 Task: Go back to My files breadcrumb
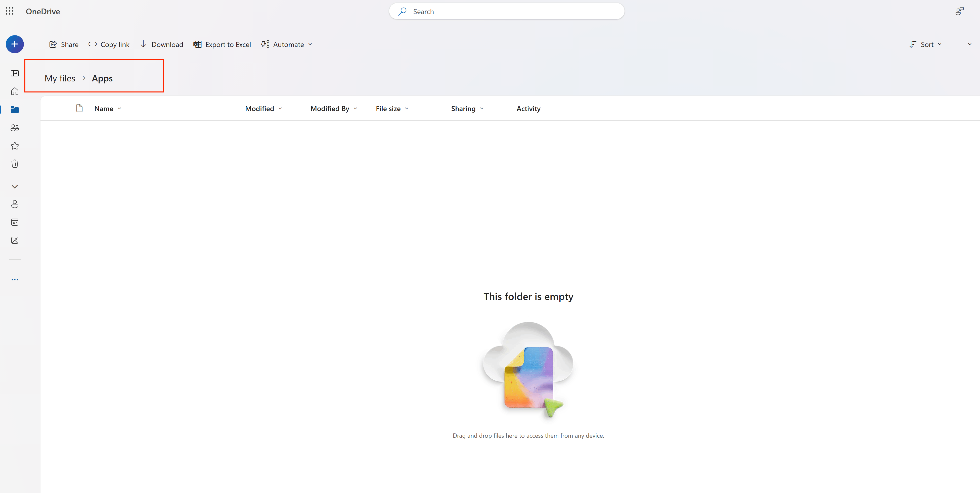point(60,78)
